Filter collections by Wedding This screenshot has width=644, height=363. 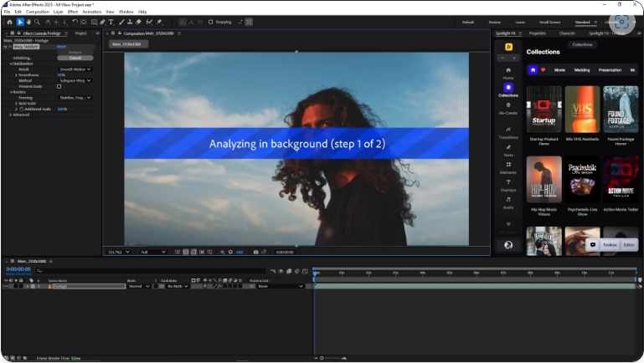pyautogui.click(x=581, y=70)
